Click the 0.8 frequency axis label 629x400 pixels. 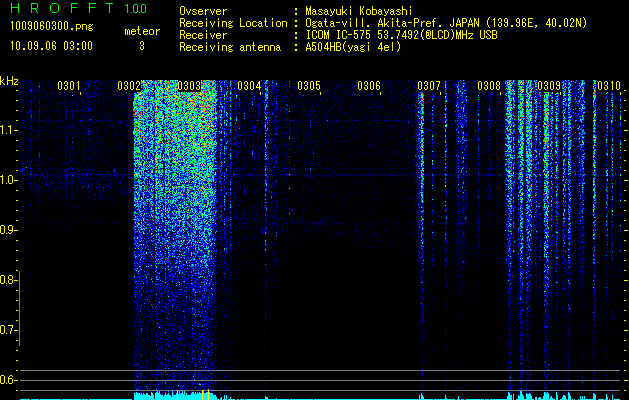click(7, 280)
